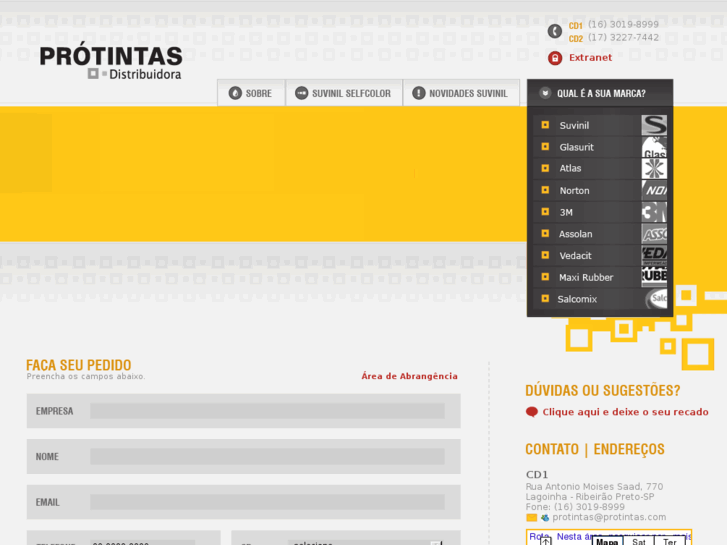This screenshot has height=545, width=727.
Task: Click yellow bullet next to Assolan
Action: (x=545, y=233)
